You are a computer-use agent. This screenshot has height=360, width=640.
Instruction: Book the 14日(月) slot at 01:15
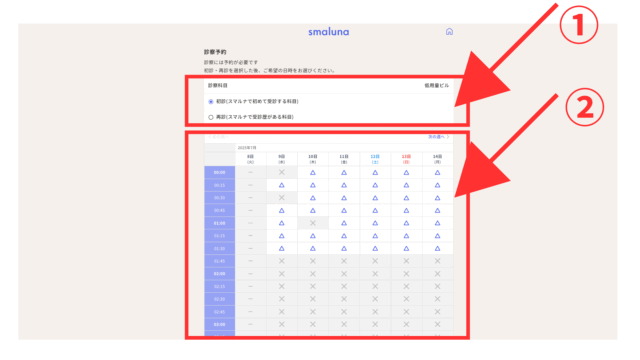437,236
